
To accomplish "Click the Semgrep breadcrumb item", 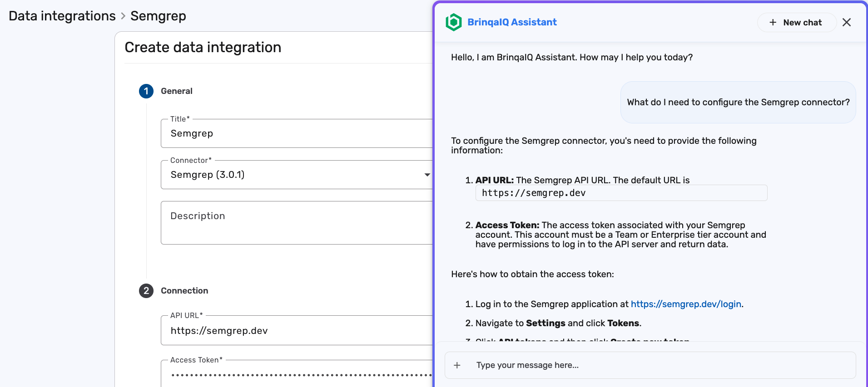I will coord(158,16).
